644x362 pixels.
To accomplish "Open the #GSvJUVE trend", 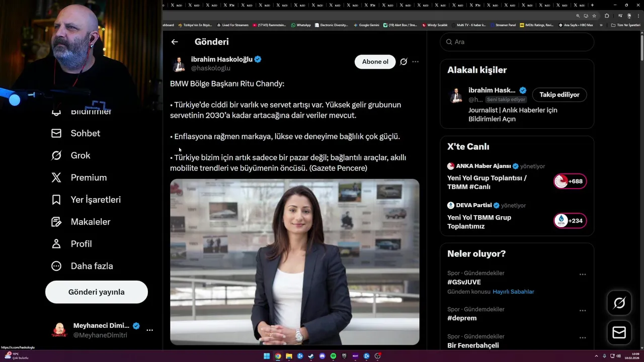I will tap(464, 282).
